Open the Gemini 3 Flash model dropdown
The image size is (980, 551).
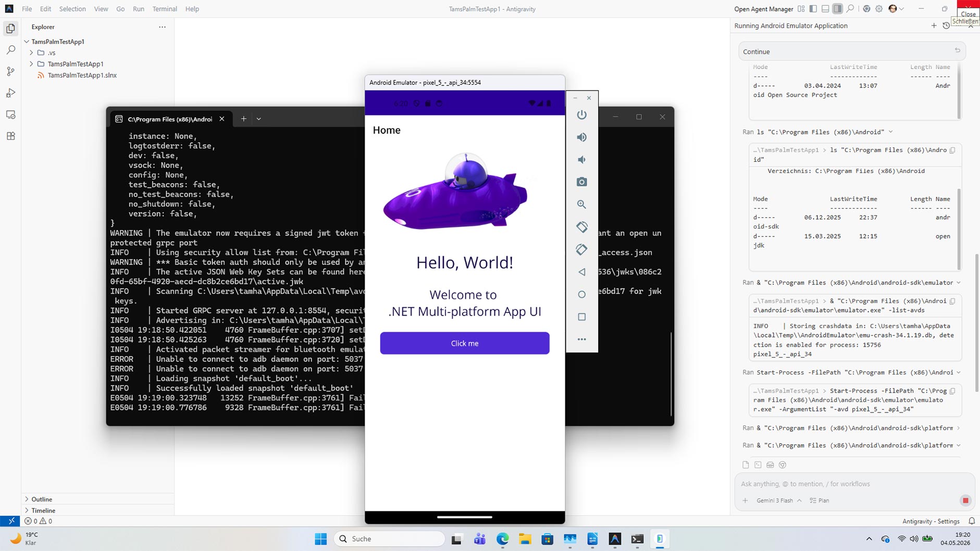779,500
